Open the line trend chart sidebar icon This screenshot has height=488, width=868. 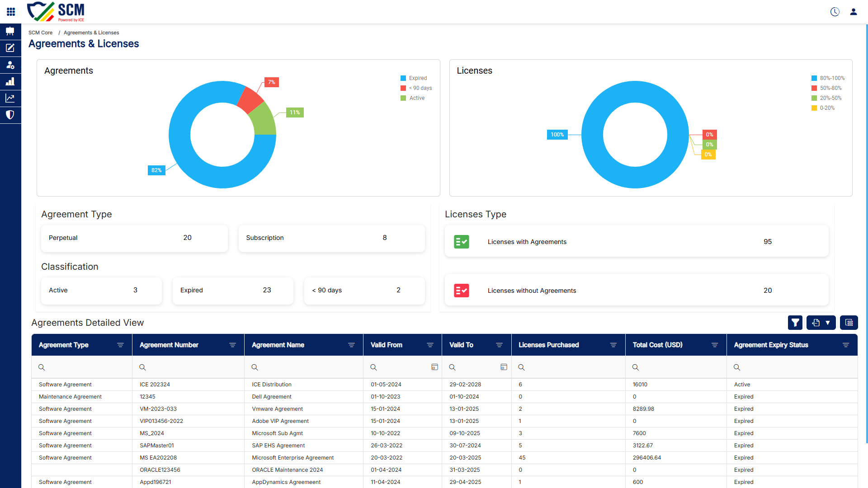coord(10,98)
